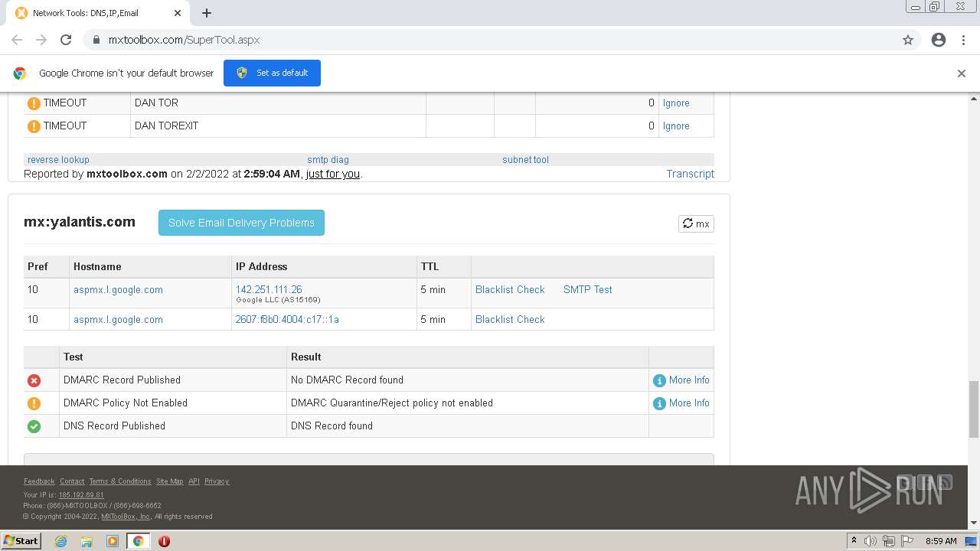Go back to previous page
This screenshot has width=980, height=551.
[17, 40]
